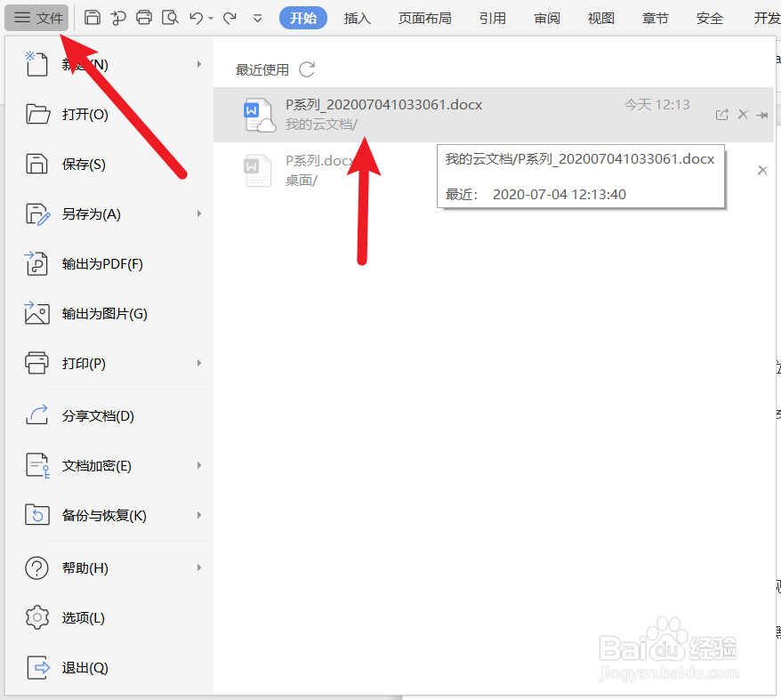Close the file path tooltip popup

tap(762, 170)
